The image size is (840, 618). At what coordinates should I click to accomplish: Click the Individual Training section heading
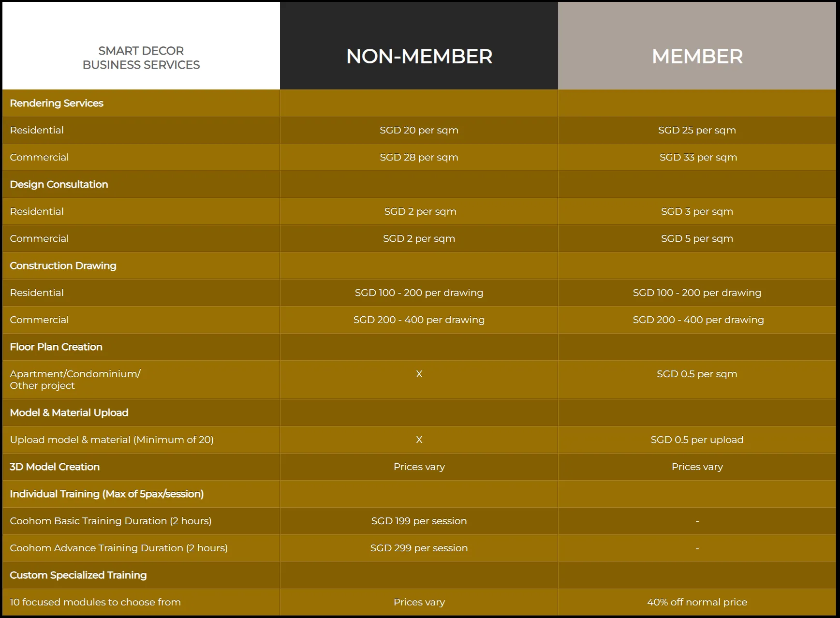106,494
